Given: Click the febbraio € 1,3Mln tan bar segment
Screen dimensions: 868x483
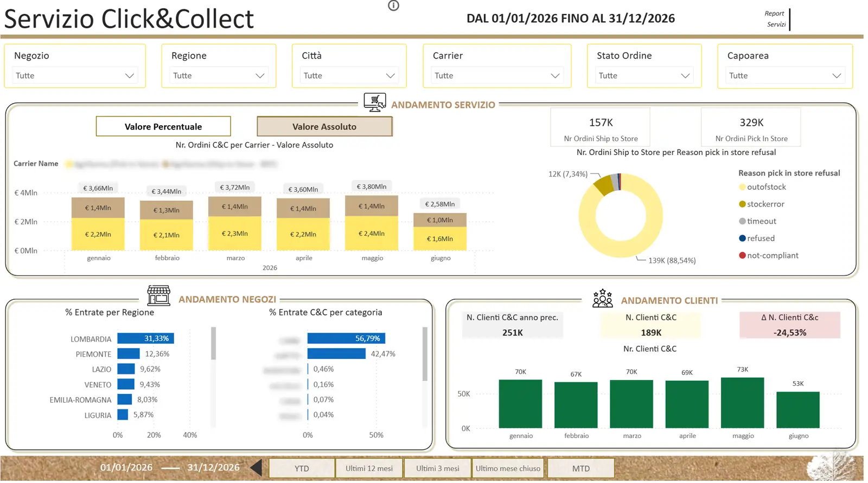Looking at the screenshot, I should (x=167, y=210).
